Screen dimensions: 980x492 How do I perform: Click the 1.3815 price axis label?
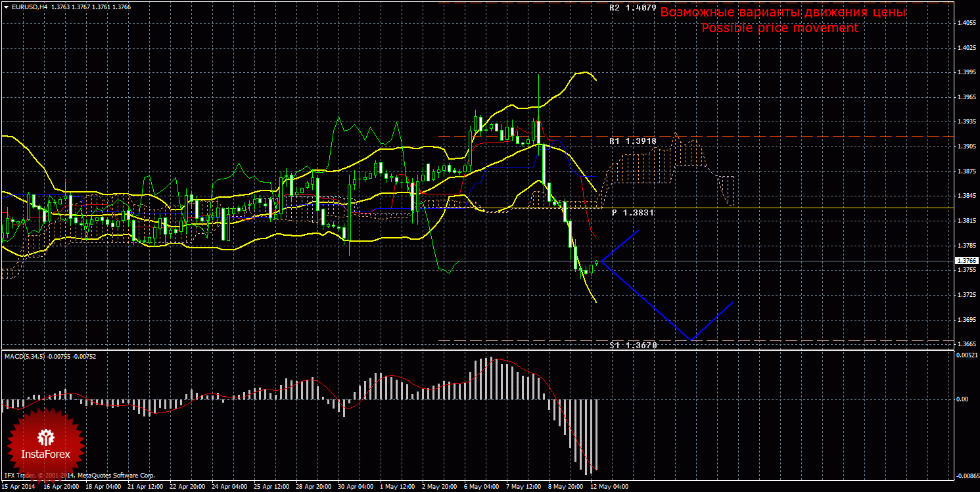(966, 221)
